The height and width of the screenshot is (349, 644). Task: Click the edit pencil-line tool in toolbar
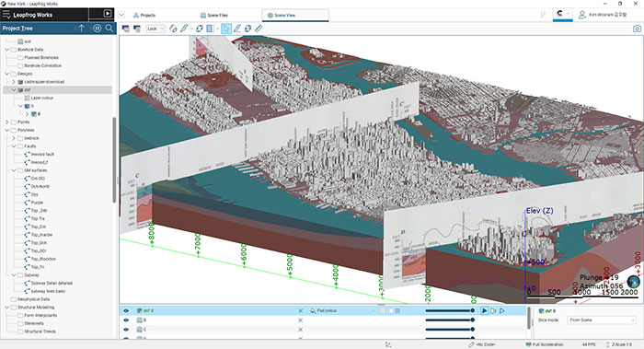click(237, 29)
